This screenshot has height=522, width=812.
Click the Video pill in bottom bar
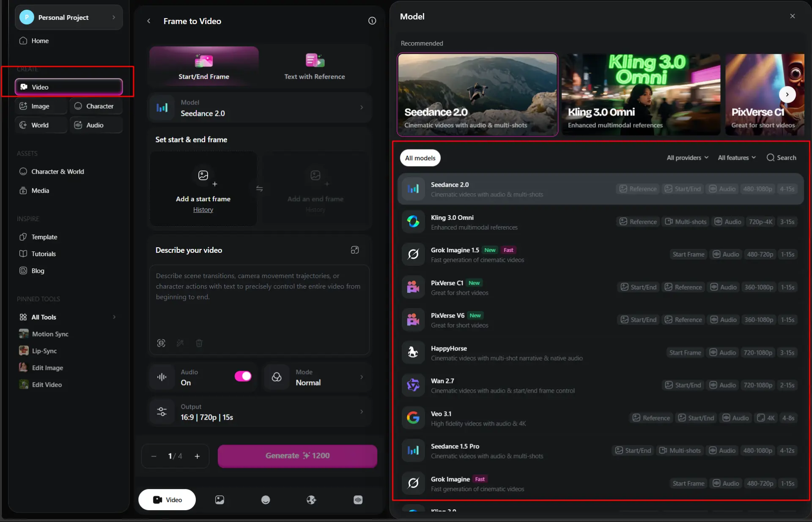coord(167,500)
